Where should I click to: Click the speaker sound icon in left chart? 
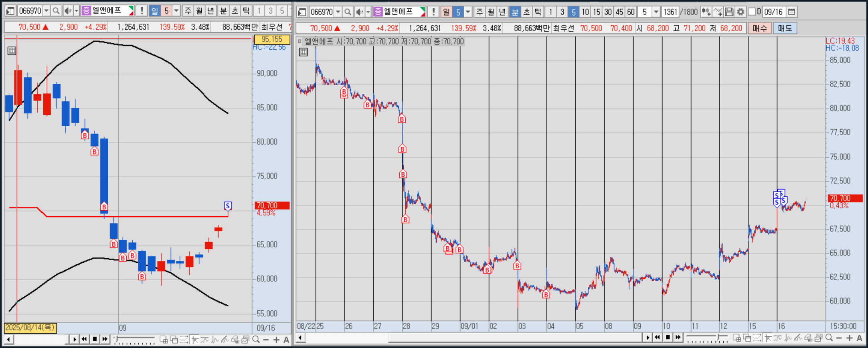(x=67, y=11)
